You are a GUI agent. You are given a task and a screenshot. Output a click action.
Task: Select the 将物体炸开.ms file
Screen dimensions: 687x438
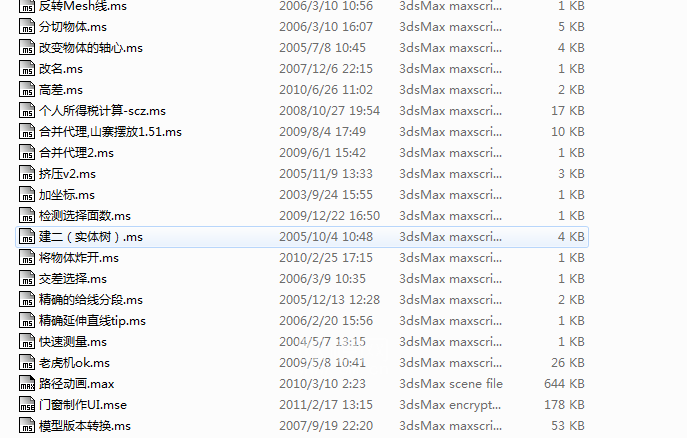coord(79,258)
